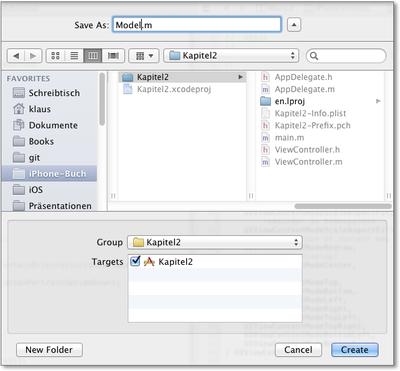The image size is (400, 371).
Task: Click the Save As filename field
Action: [197, 25]
